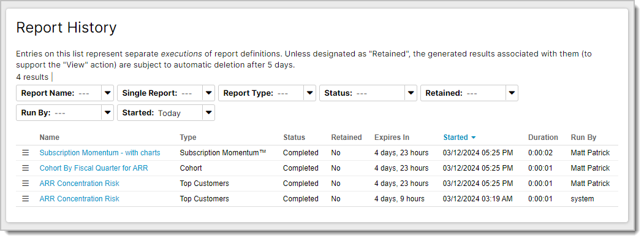Click the 03/12/2024 03:19 AM timestamp
Screen dimensions: 644x240
point(478,198)
